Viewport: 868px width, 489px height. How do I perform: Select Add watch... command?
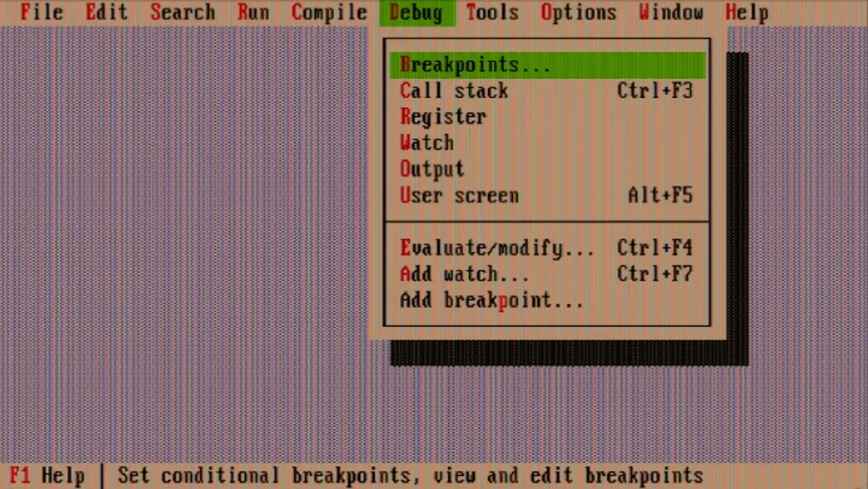(x=547, y=274)
